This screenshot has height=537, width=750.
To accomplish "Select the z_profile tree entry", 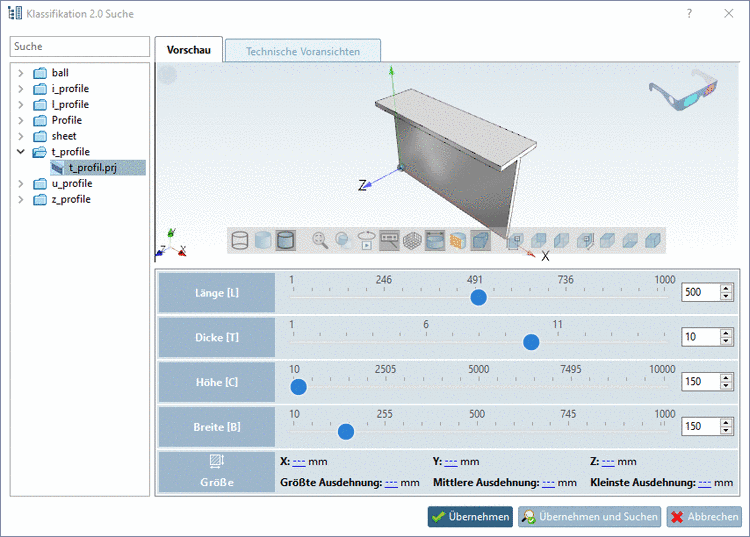I will click(x=71, y=199).
